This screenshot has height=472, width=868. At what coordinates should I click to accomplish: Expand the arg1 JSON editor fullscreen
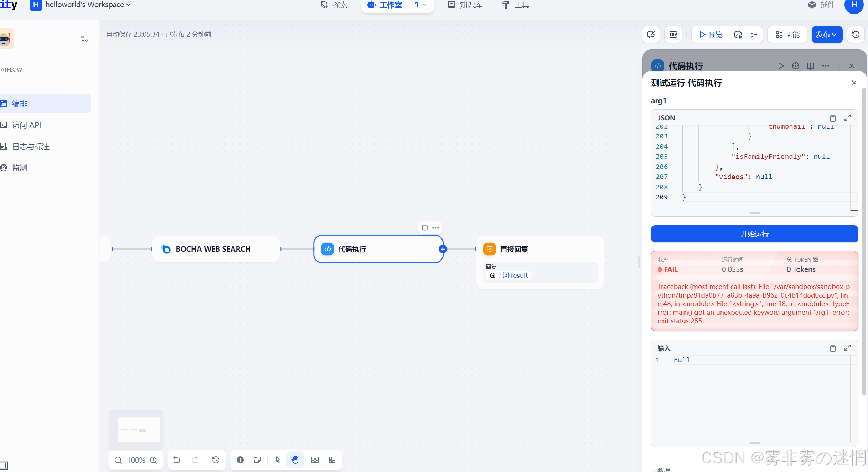pyautogui.click(x=847, y=118)
